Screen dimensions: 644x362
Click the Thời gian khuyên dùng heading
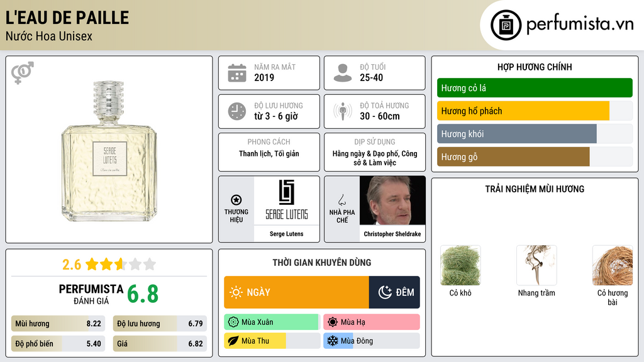pyautogui.click(x=321, y=263)
